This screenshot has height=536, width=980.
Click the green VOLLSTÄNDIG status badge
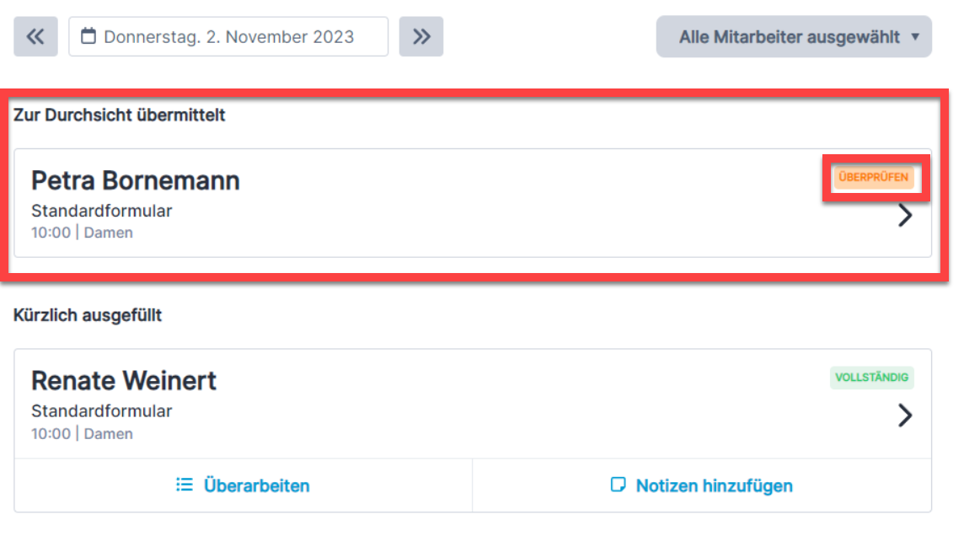(x=872, y=378)
